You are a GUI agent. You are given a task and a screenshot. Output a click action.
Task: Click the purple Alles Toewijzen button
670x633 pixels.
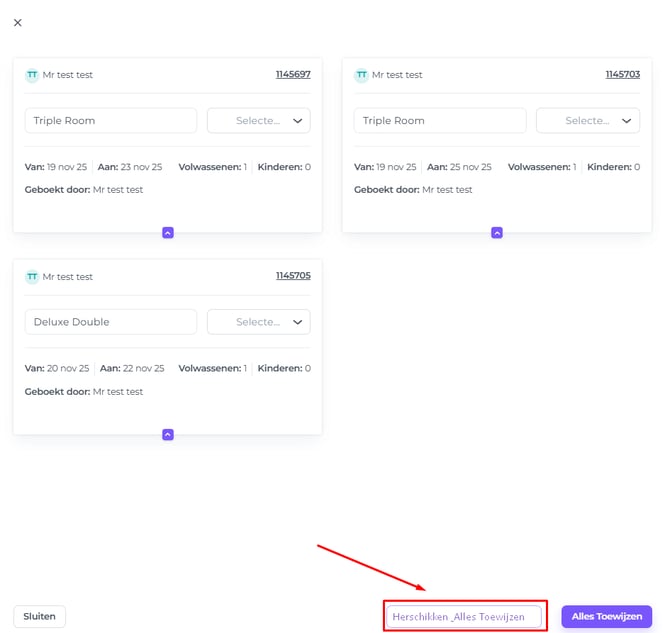pos(606,617)
